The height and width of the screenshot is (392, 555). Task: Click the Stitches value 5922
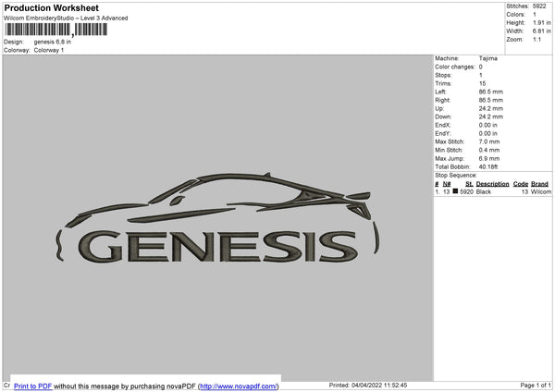(539, 6)
